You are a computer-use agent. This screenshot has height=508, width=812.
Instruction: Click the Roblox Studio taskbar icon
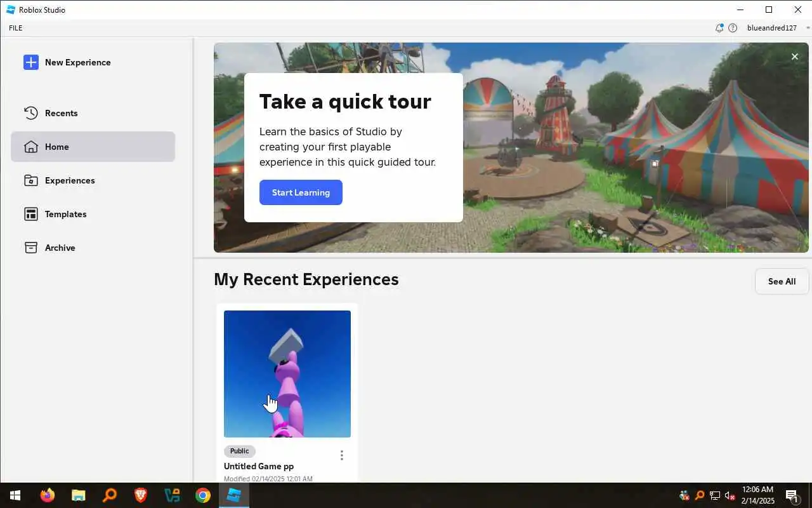click(x=234, y=495)
